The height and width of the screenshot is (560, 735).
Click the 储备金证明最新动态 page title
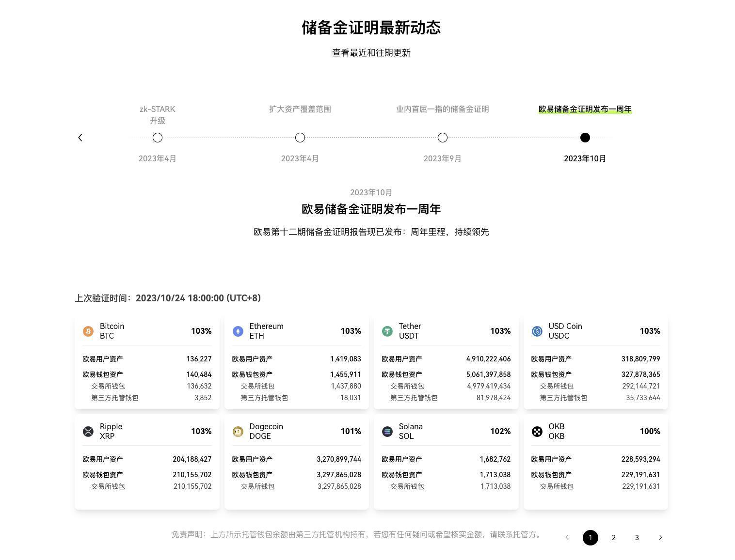tap(371, 28)
